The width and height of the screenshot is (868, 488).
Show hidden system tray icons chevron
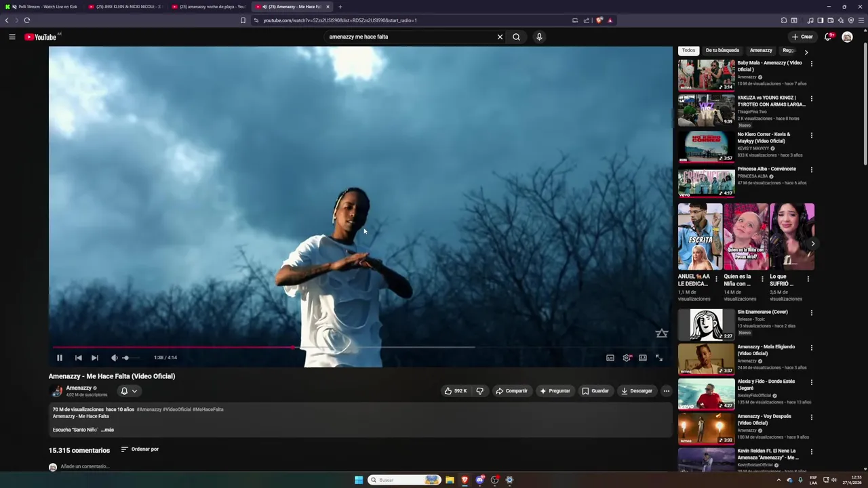pos(778,480)
